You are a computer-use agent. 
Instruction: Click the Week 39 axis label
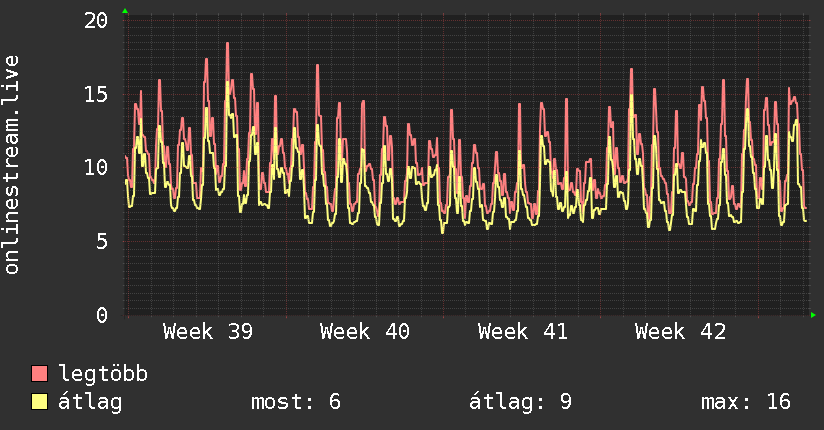(x=208, y=332)
